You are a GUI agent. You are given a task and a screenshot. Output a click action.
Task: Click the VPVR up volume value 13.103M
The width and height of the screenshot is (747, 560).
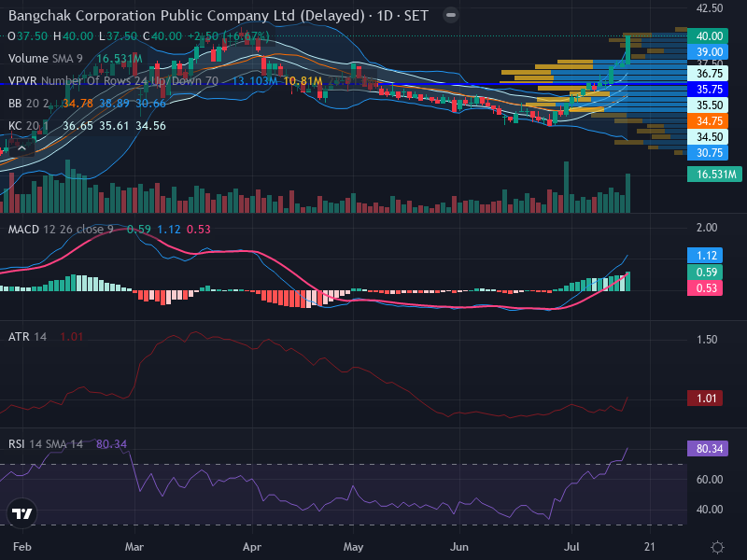pyautogui.click(x=254, y=81)
